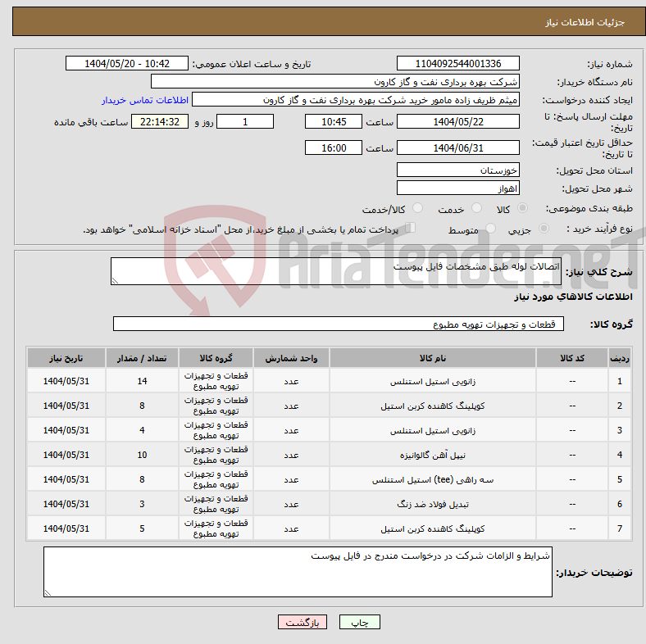Click the response deadline date 1404/05/22
Image resolution: width=646 pixels, height=644 pixels.
pos(457,122)
